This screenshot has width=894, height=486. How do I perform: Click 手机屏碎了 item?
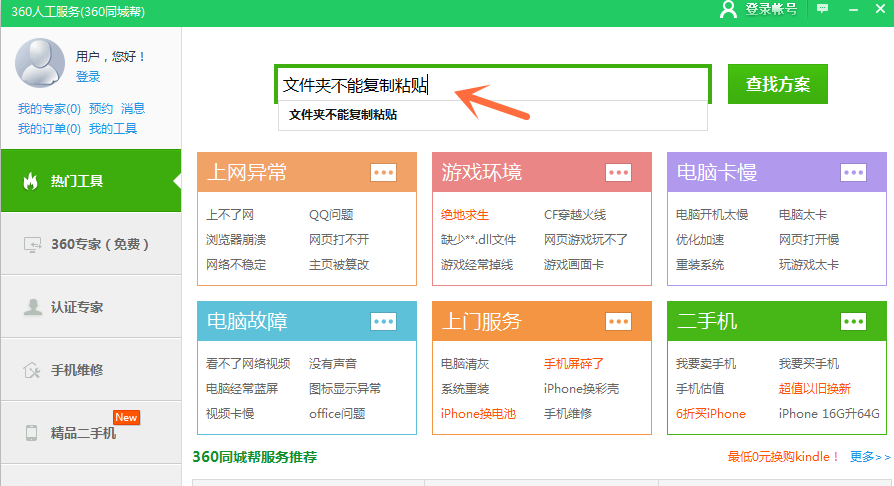point(574,364)
